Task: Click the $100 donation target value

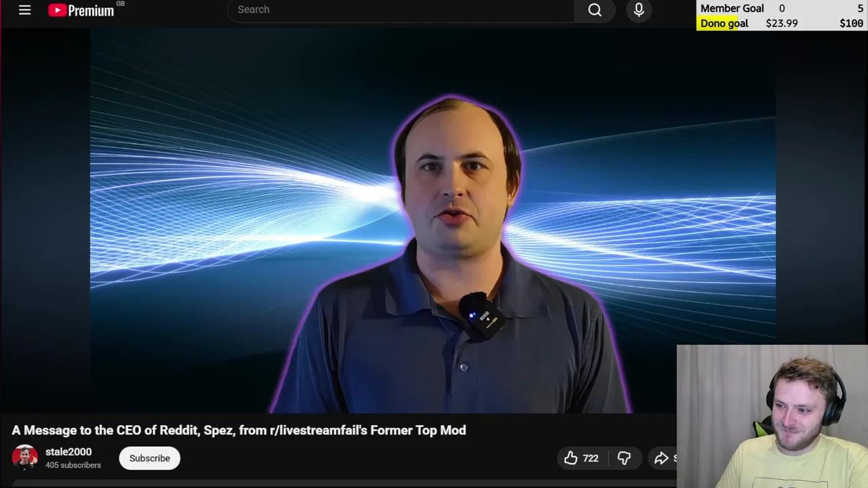Action: click(x=851, y=23)
